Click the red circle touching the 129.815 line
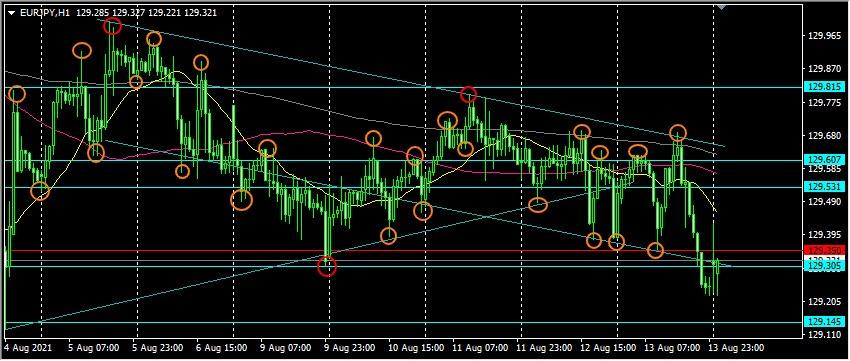Image resolution: width=850 pixels, height=361 pixels. (x=468, y=95)
